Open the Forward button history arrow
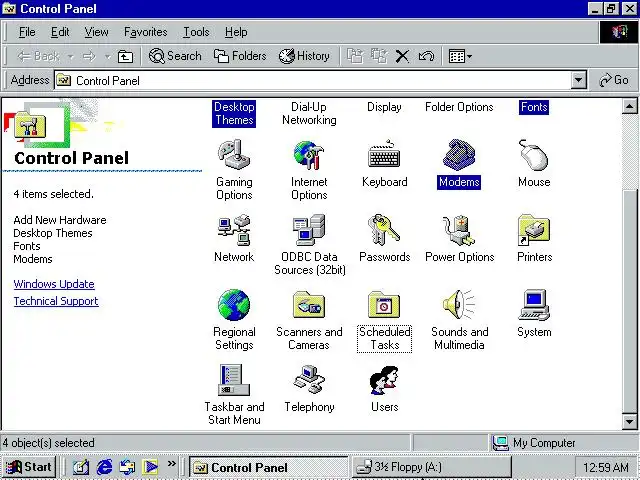The height and width of the screenshot is (480, 640). pyautogui.click(x=108, y=56)
